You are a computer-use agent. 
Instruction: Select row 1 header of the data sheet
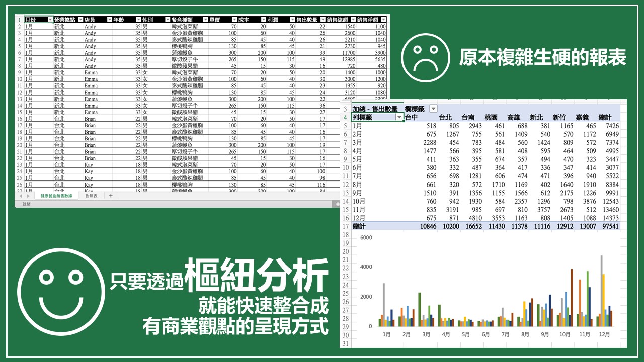tap(19, 19)
